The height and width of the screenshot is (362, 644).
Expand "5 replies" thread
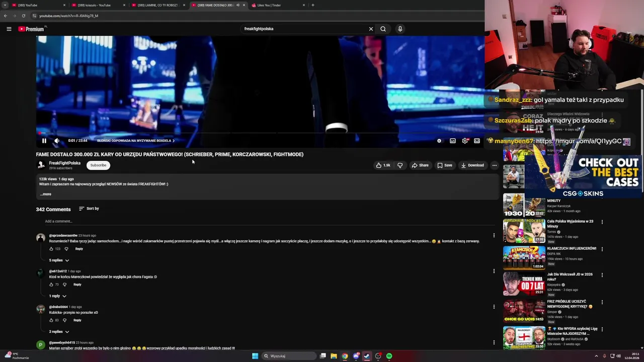pyautogui.click(x=59, y=260)
